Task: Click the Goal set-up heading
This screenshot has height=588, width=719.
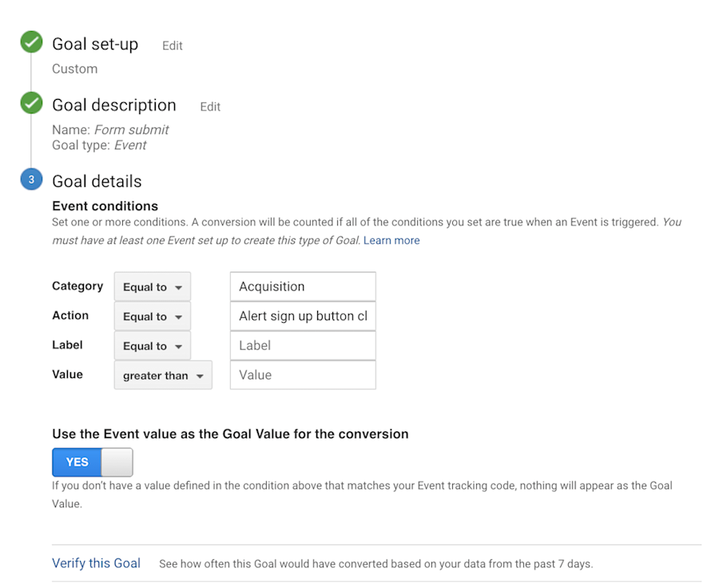Action: [95, 44]
